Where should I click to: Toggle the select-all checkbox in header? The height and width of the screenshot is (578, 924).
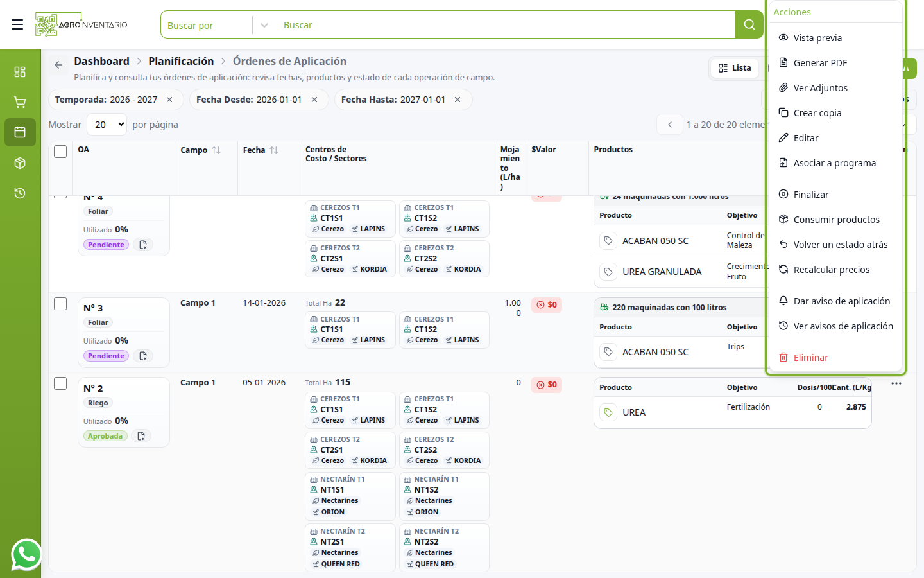pos(60,152)
